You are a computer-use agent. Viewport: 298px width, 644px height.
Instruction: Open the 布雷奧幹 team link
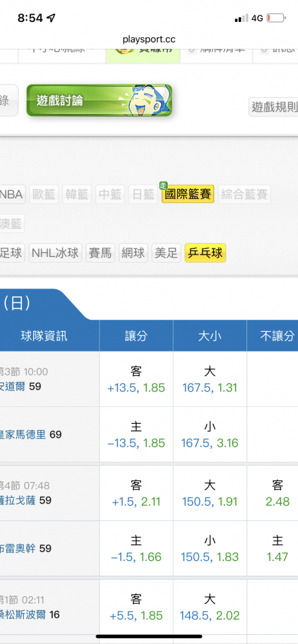[x=17, y=548]
